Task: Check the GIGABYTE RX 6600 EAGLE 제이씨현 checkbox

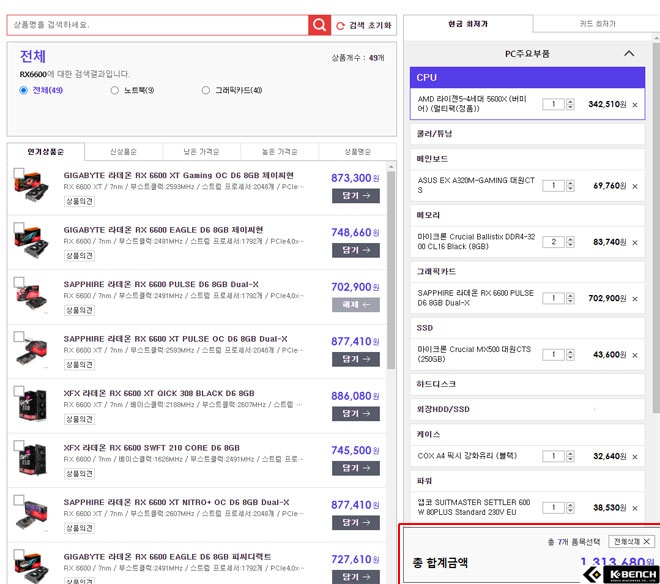Action: 19,227
